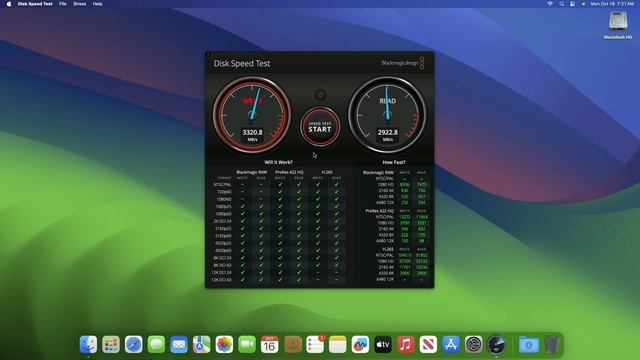Launch App Store from the dock

coord(451,344)
